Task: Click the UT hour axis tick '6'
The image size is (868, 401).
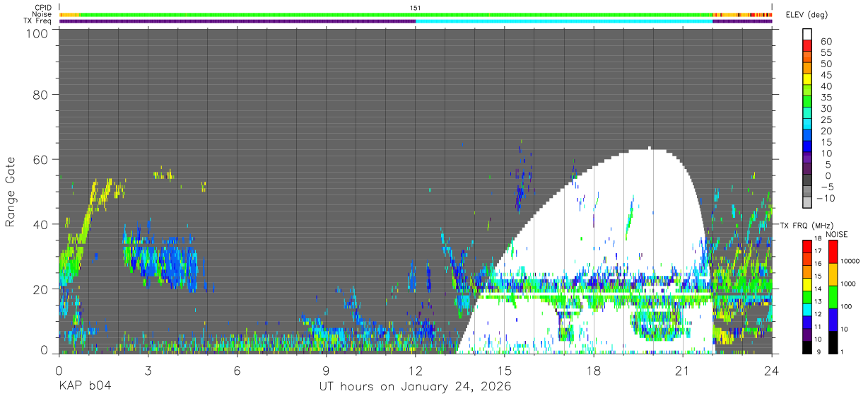Action: coord(237,370)
